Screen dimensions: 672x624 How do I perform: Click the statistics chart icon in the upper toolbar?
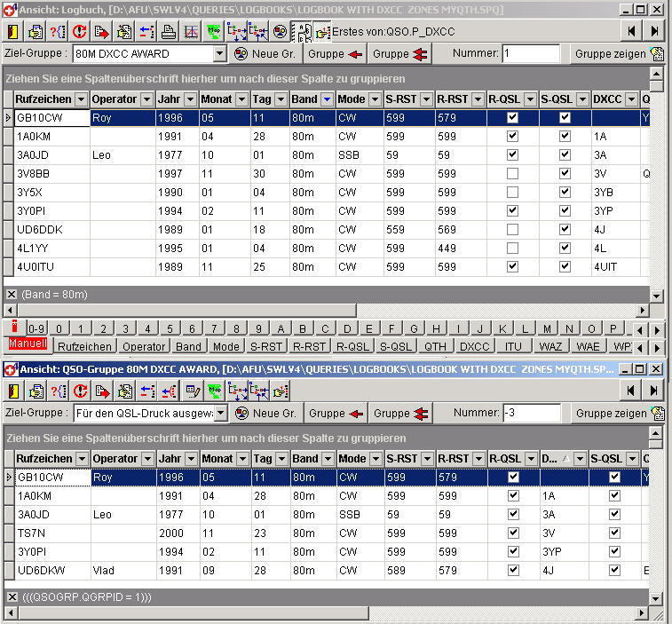[190, 32]
